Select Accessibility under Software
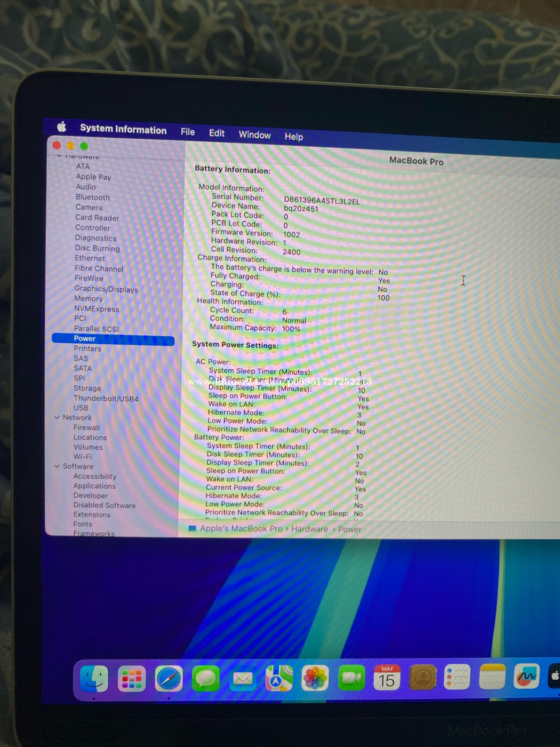560x747 pixels. [x=95, y=476]
